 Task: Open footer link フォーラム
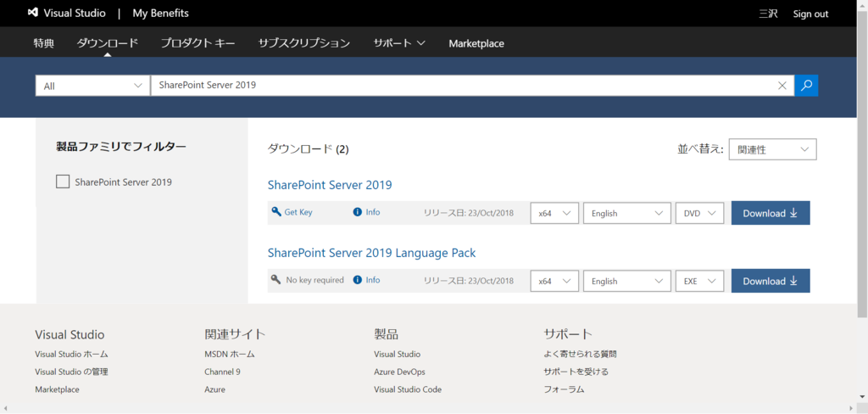pos(564,389)
